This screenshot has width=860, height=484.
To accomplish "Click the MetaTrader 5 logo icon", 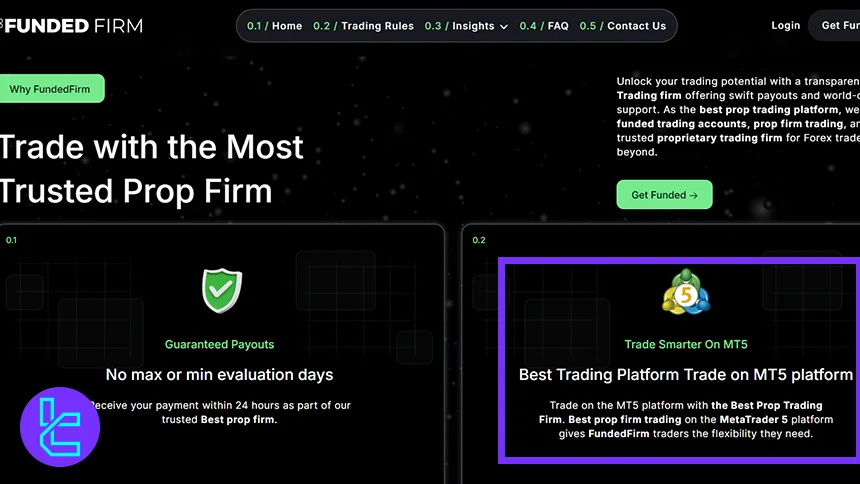I will coord(686,292).
